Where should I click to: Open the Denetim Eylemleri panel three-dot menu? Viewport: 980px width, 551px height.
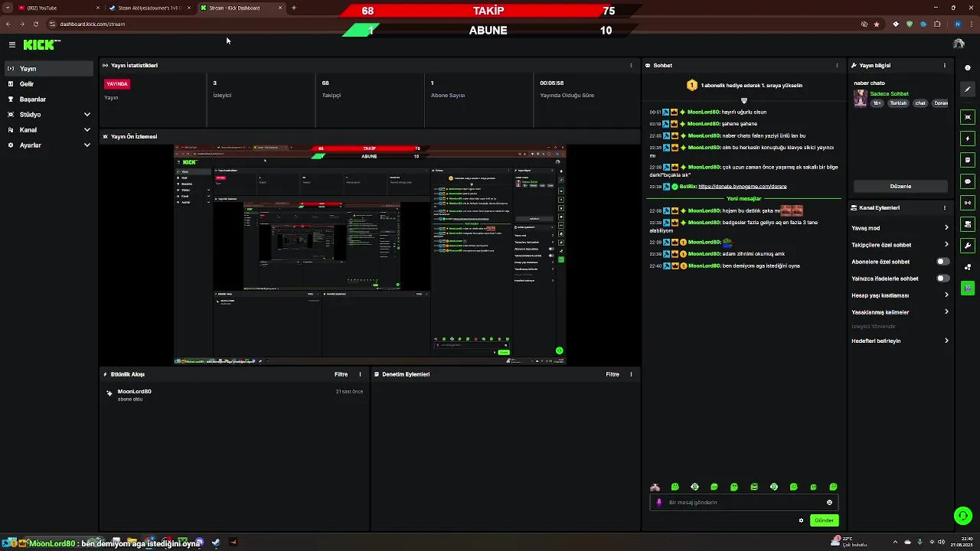[631, 375]
